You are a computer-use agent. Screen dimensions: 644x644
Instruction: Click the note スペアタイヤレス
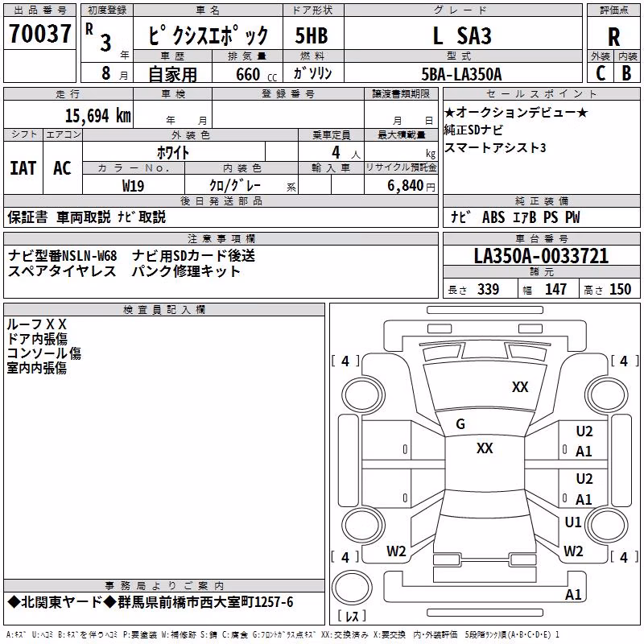[x=63, y=271]
